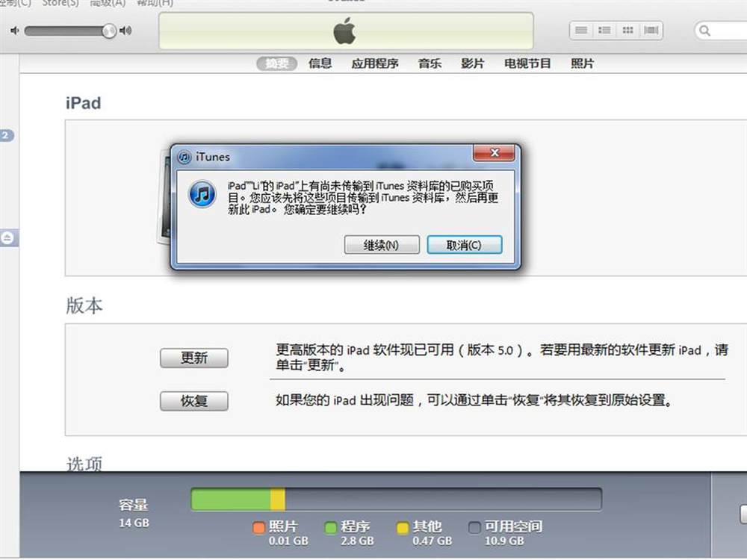The height and width of the screenshot is (560, 747).
Task: Open the 电视节目 tab
Action: click(527, 63)
